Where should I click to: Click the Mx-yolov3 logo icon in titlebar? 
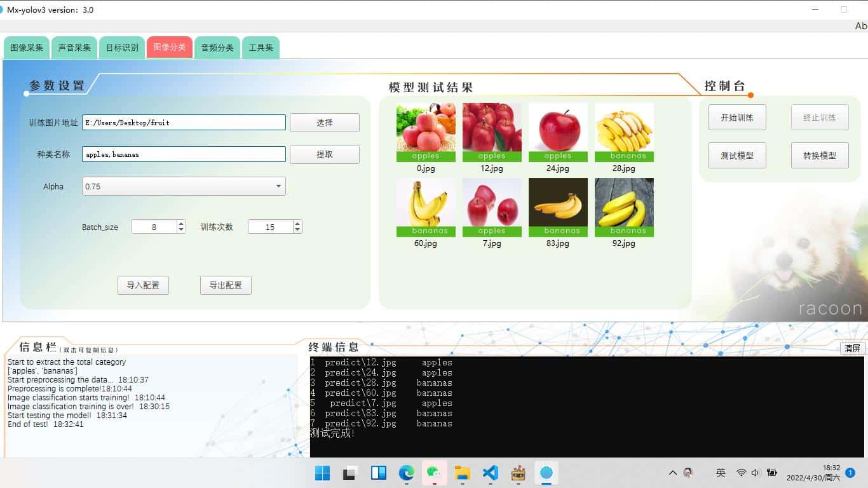6,10
